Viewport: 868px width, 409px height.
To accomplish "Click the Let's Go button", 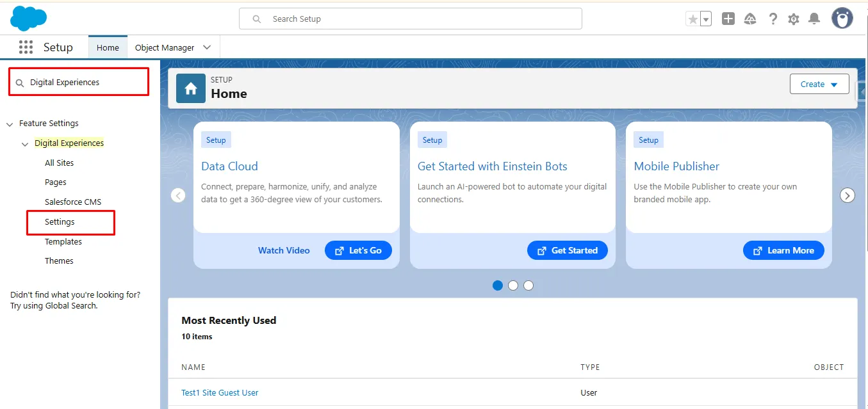I will tap(358, 250).
